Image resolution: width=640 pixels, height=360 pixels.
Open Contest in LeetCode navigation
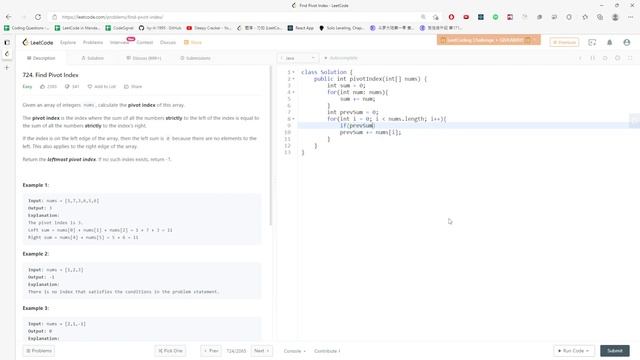tap(145, 42)
